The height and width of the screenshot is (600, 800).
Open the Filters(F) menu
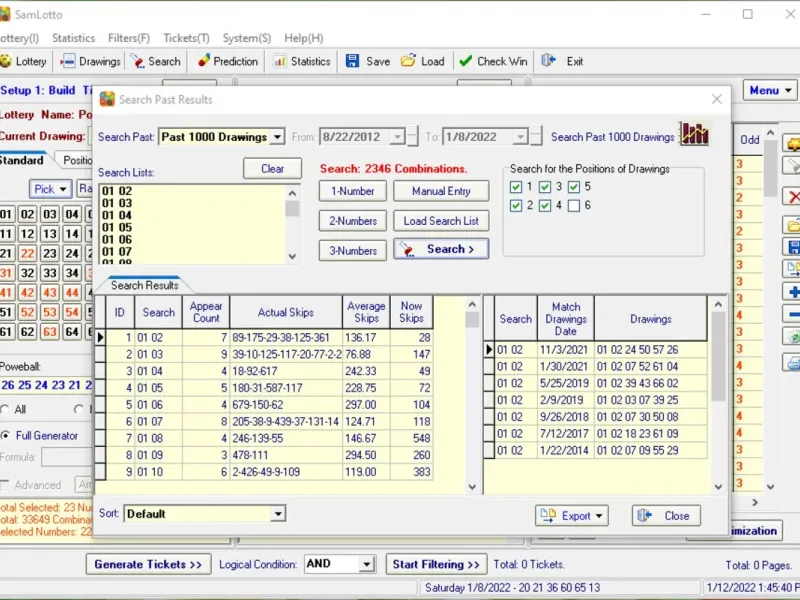pyautogui.click(x=129, y=38)
